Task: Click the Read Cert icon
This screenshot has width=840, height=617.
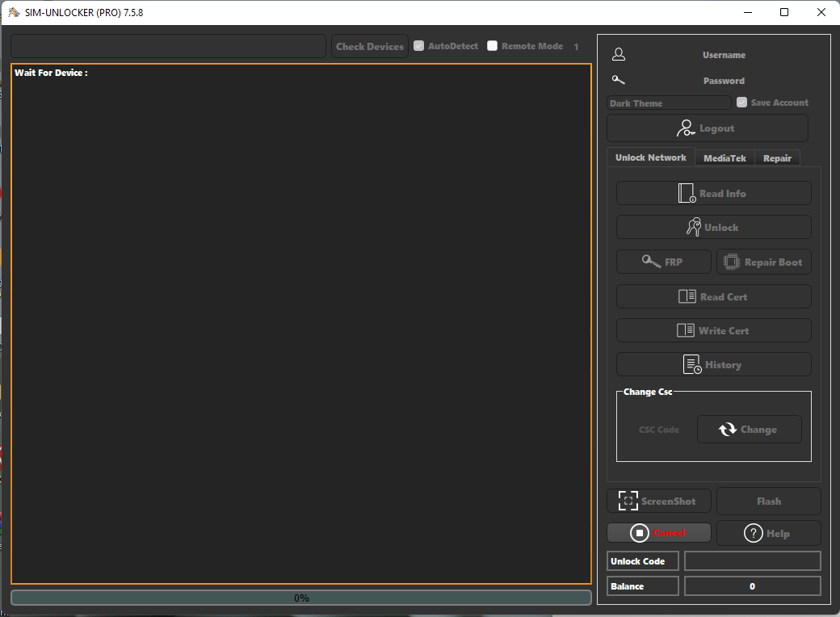Action: point(687,296)
